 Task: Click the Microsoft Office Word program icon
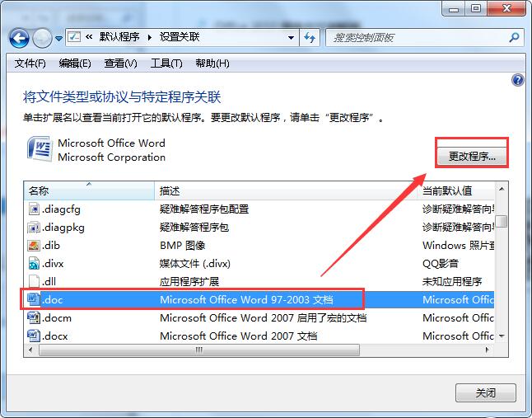[40, 148]
